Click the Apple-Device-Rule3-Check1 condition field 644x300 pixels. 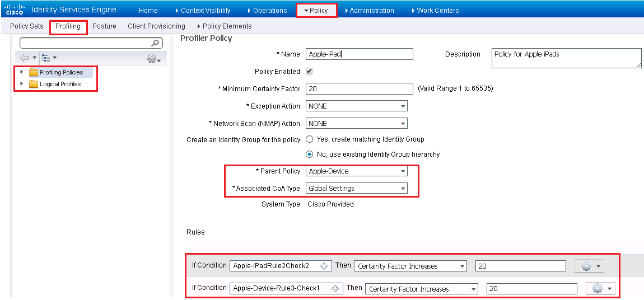tap(286, 289)
